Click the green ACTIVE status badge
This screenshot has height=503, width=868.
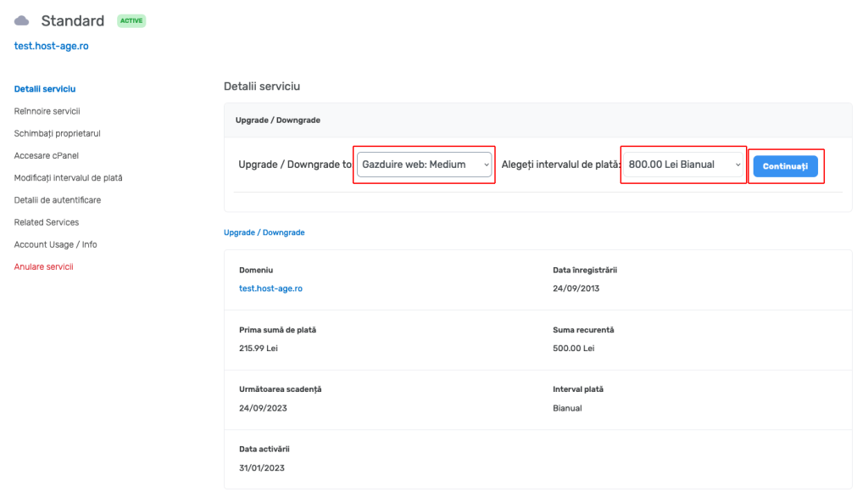pos(131,20)
